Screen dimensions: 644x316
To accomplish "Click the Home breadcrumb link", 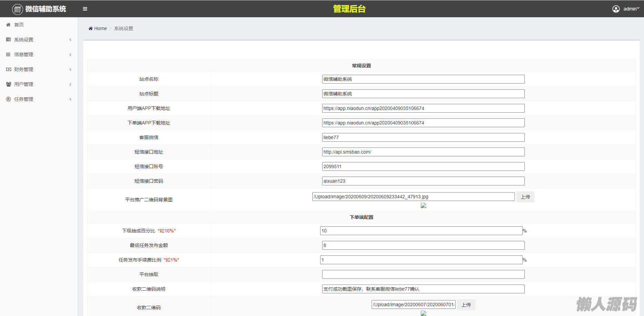I will tap(100, 28).
